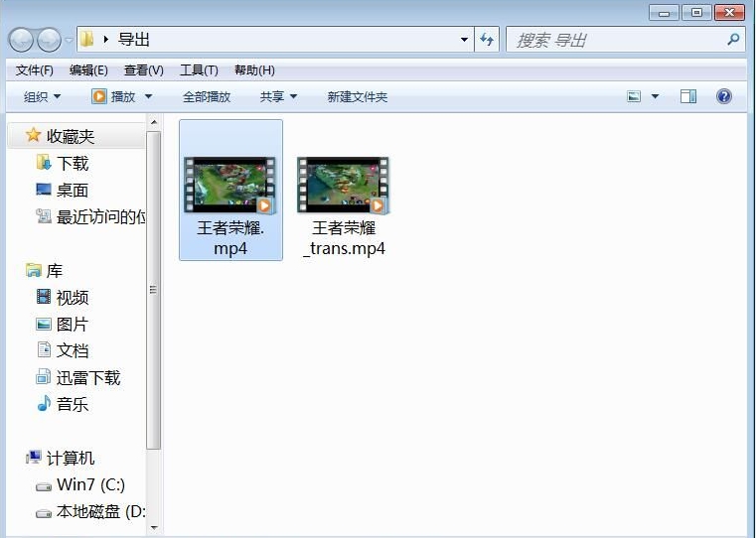Open the 视频 library
Image resolution: width=756 pixels, height=538 pixels.
pos(73,297)
